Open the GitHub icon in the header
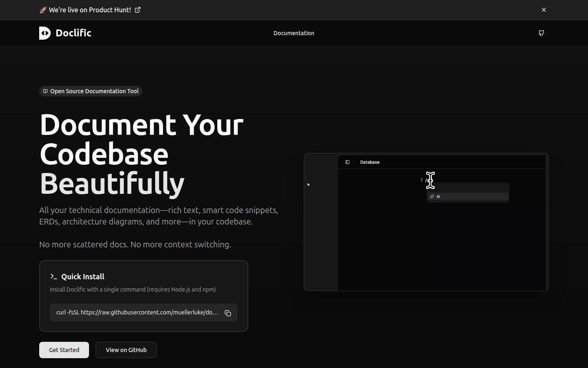 pos(541,33)
